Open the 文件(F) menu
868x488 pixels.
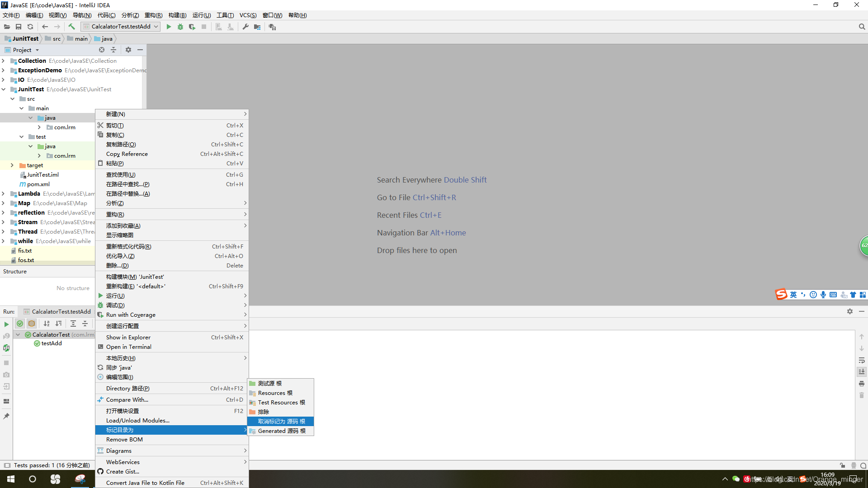(11, 15)
